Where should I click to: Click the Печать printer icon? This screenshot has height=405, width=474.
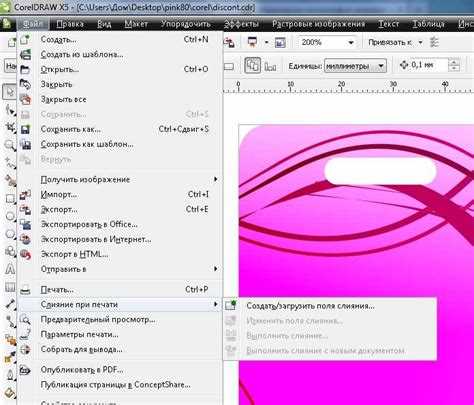coord(25,290)
